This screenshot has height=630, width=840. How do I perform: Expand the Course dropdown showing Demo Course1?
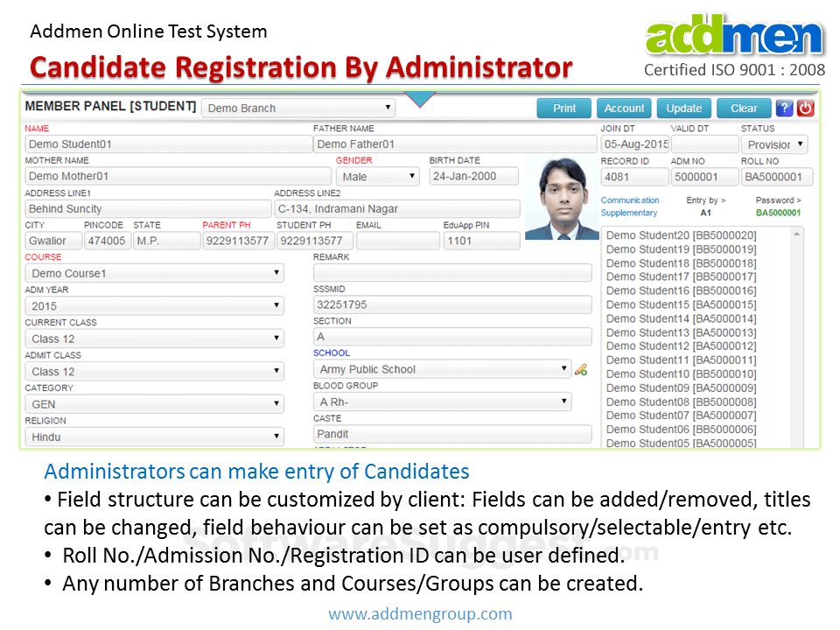point(154,273)
